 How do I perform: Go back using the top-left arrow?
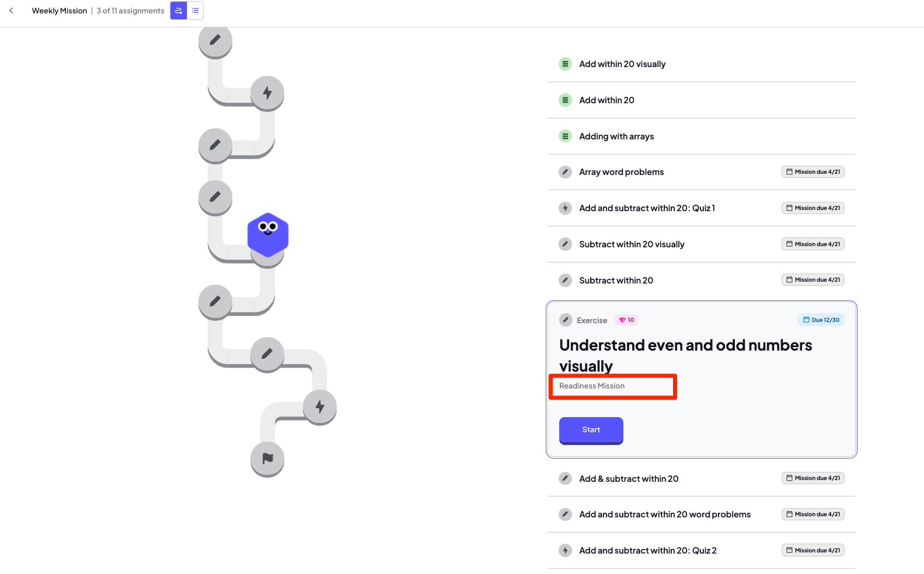point(11,10)
